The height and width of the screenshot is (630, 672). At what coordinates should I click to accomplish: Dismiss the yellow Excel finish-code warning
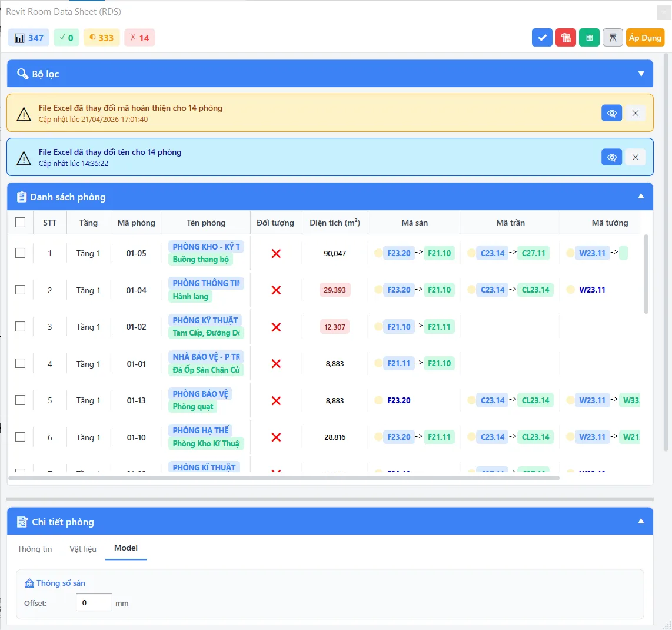636,113
